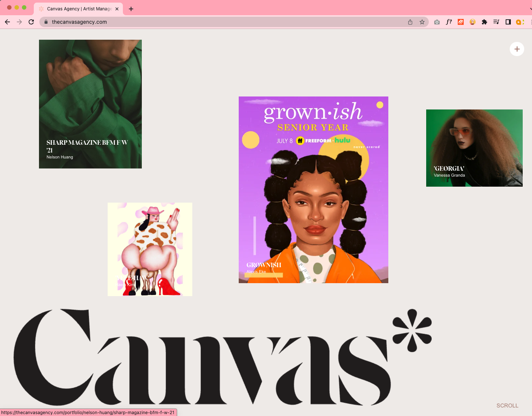Viewport: 532px width, 416px height.
Task: Click the 'GEORGIA' project title
Action: 449,168
